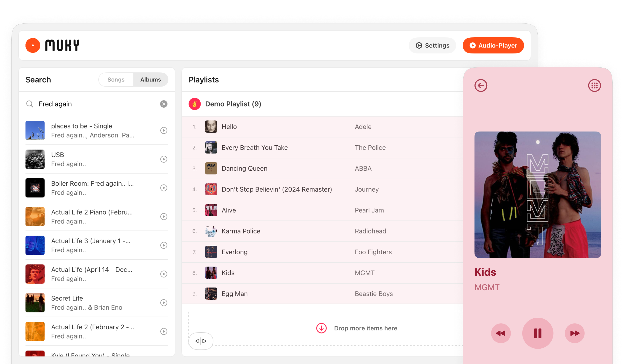The height and width of the screenshot is (364, 624).
Task: Play the USB album
Action: click(x=164, y=159)
